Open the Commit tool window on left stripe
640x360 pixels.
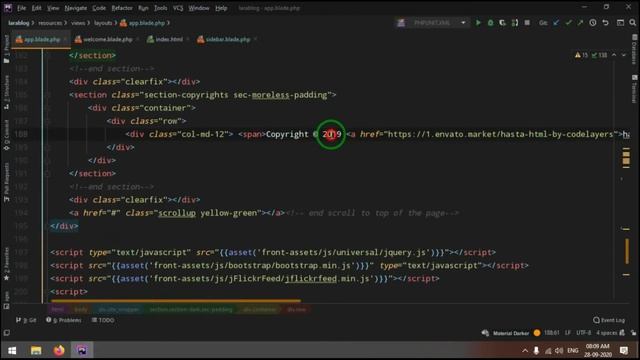(6, 135)
